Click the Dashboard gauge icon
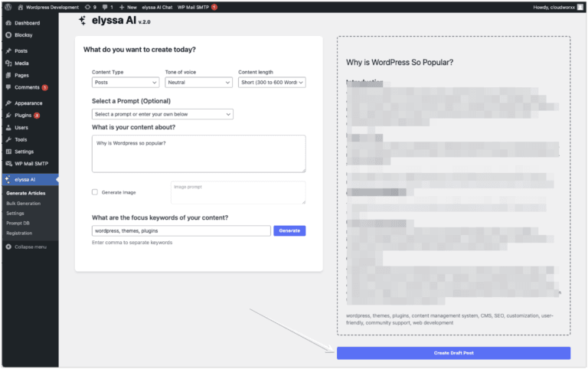The image size is (588, 369). pos(8,23)
